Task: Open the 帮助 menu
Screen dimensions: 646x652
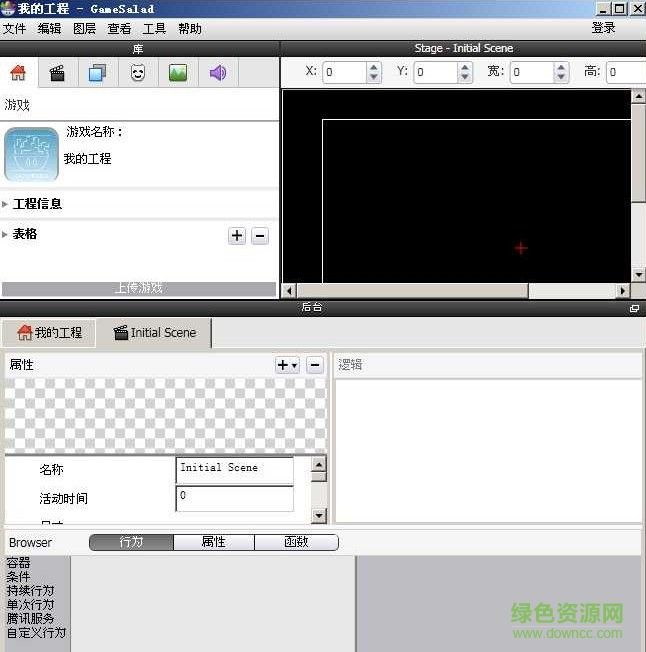Action: click(x=190, y=29)
